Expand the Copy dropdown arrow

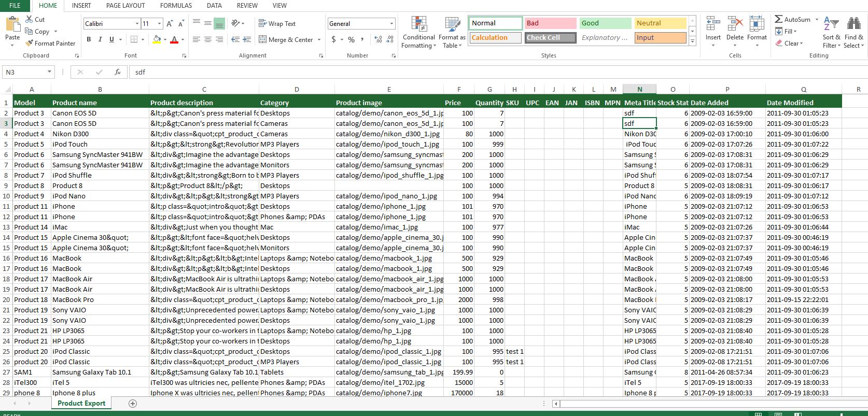click(55, 32)
